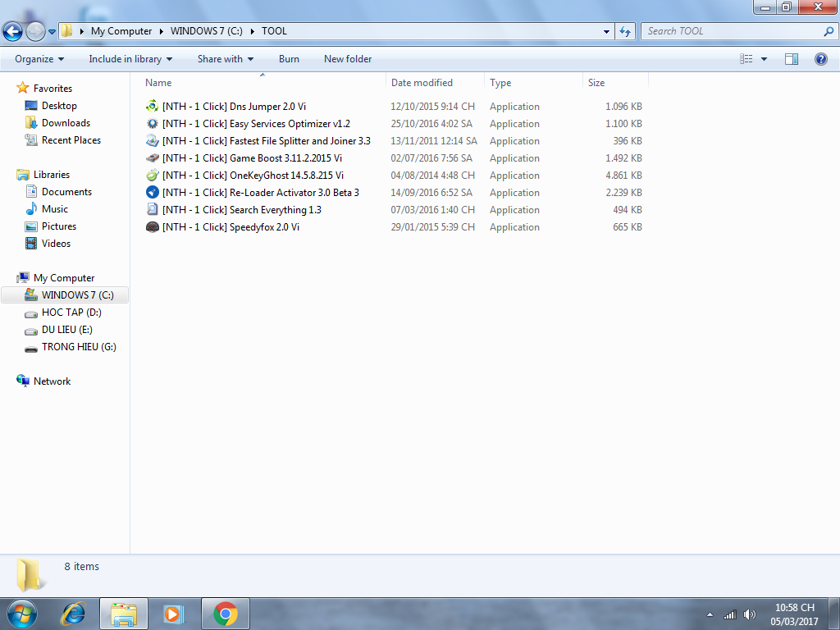Open the Share with dropdown
The width and height of the screenshot is (840, 630).
click(x=225, y=59)
